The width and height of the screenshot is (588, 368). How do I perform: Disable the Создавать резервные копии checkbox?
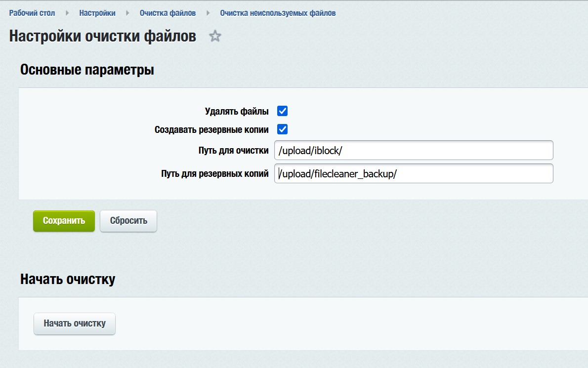click(x=282, y=128)
